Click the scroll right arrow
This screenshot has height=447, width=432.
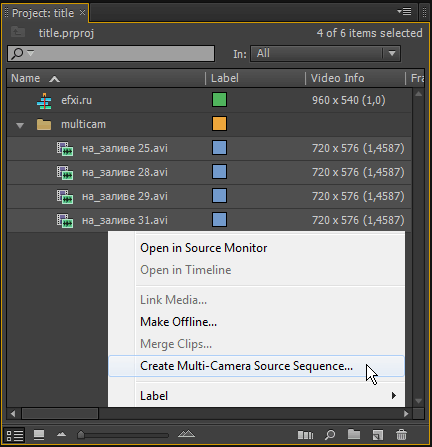click(406, 414)
